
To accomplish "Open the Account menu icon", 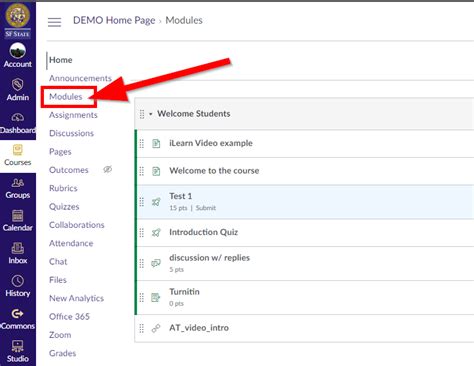I will click(18, 51).
